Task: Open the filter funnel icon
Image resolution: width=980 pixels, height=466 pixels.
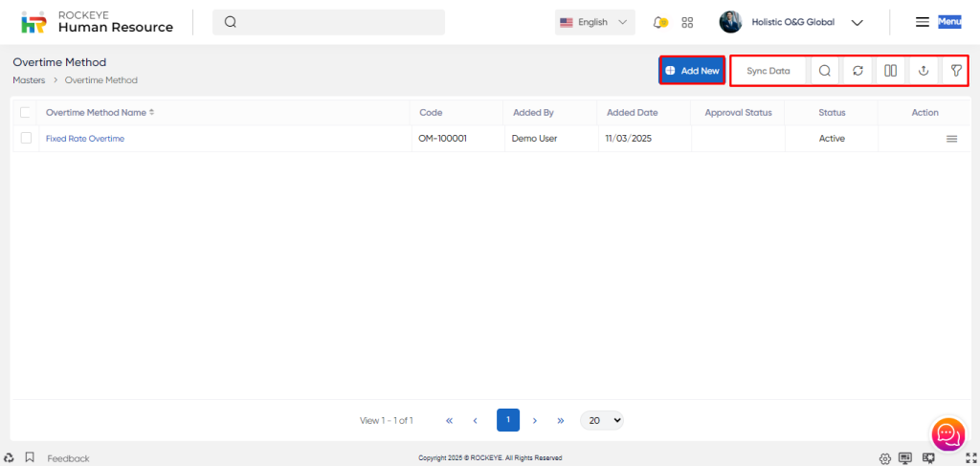Action: pyautogui.click(x=956, y=71)
